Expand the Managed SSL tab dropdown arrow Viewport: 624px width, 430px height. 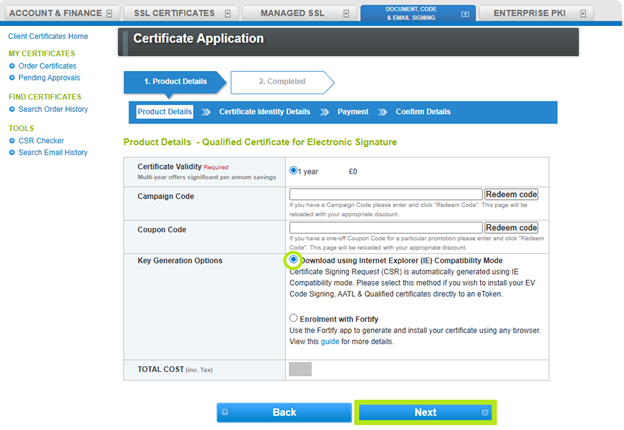pyautogui.click(x=344, y=13)
